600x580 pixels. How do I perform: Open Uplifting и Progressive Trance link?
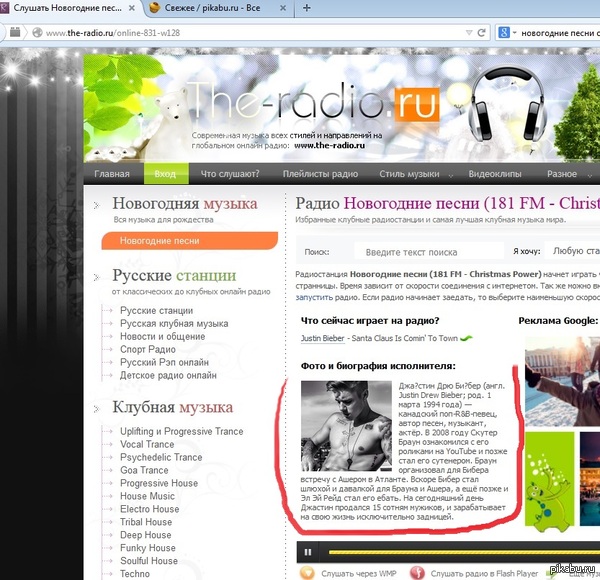point(182,432)
